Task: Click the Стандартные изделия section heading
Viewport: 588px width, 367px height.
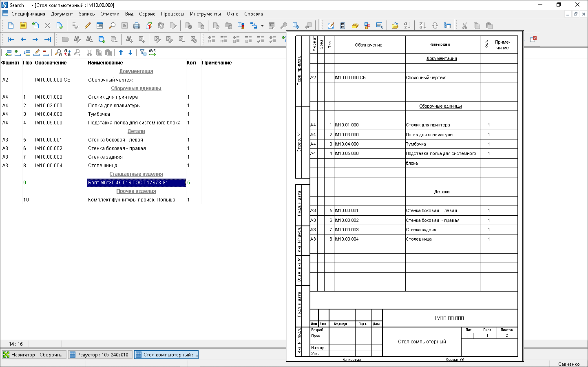Action: pyautogui.click(x=136, y=174)
